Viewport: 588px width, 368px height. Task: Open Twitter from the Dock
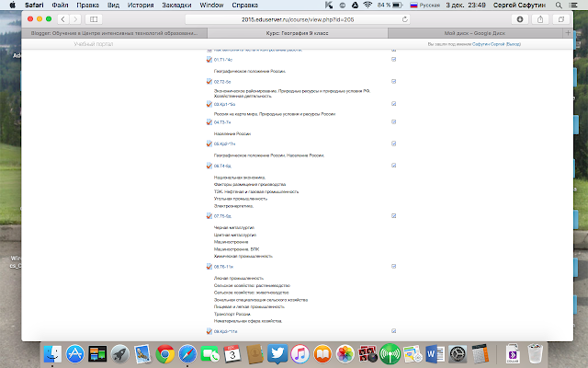[x=277, y=353]
